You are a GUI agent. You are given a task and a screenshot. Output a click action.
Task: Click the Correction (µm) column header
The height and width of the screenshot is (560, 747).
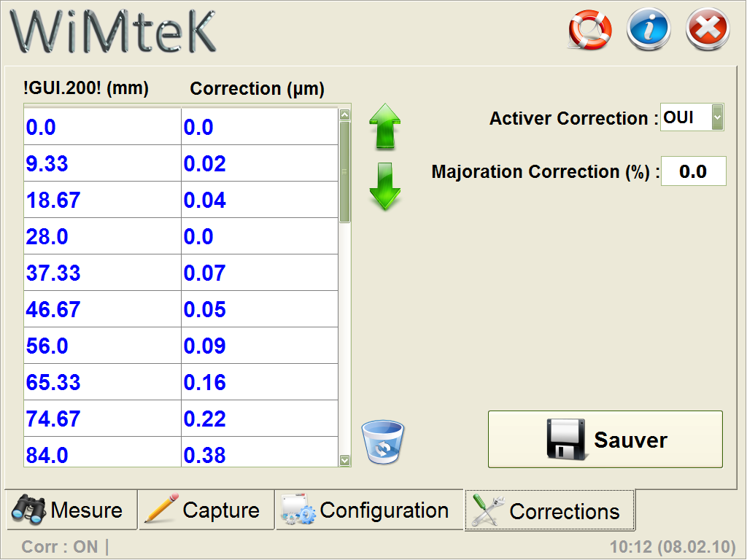click(x=258, y=89)
